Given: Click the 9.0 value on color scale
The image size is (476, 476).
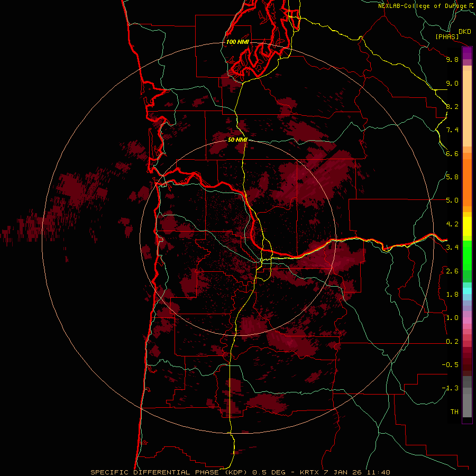Looking at the screenshot, I should click(452, 83).
